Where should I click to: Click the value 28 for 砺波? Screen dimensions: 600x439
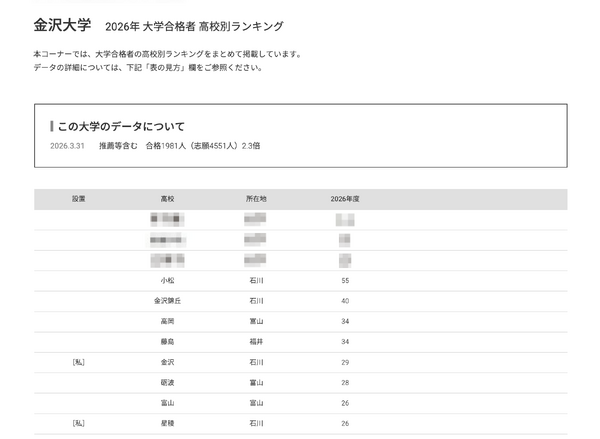coord(345,382)
